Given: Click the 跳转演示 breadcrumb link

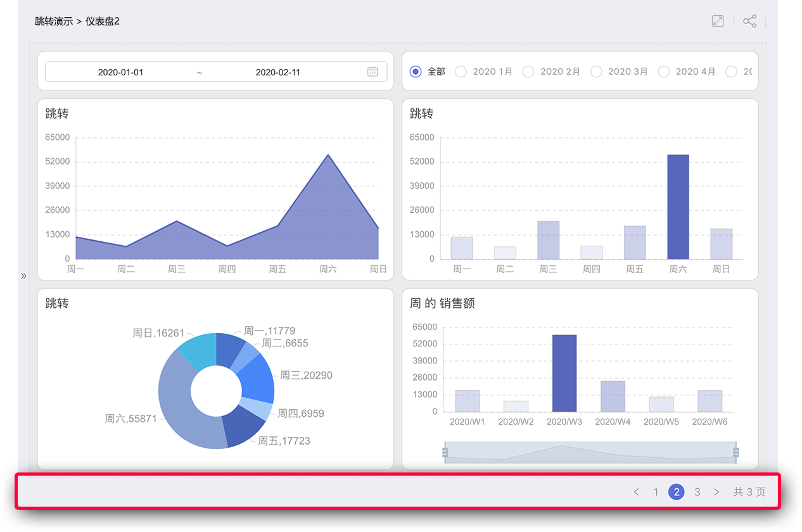Looking at the screenshot, I should 53,21.
